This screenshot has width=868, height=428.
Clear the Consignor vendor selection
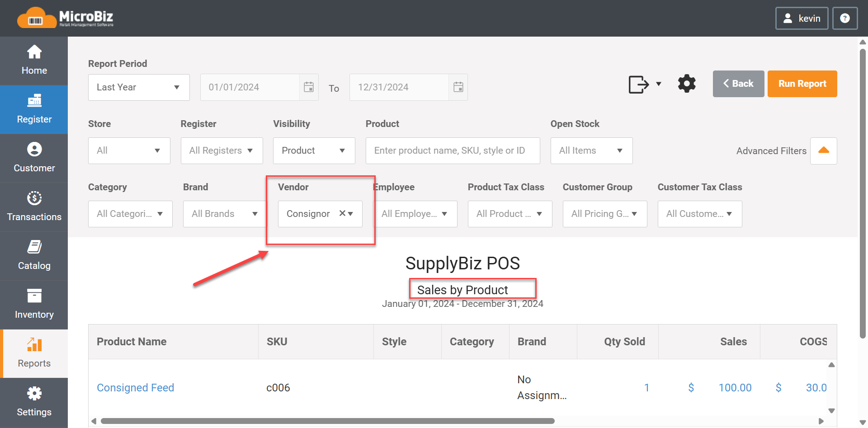coord(342,213)
